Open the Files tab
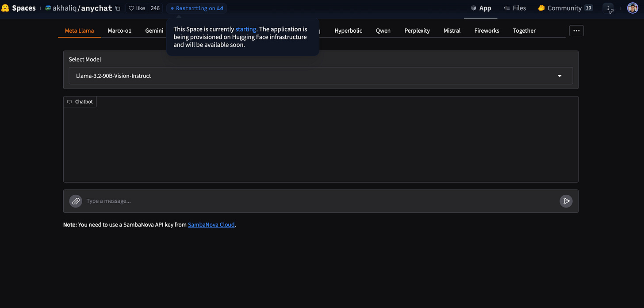This screenshot has height=308, width=644. 515,8
